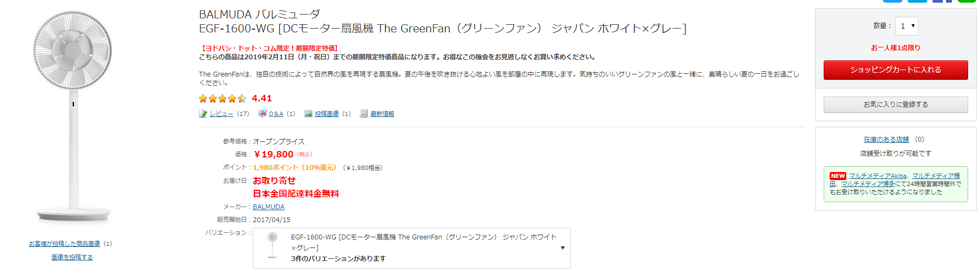Expand the バリエーション dropdown arrow
The image size is (980, 275).
[562, 248]
